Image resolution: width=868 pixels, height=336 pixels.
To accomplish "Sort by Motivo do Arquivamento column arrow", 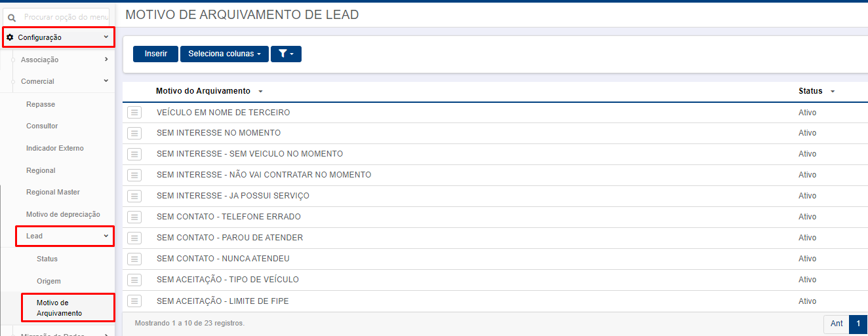I will (x=260, y=92).
